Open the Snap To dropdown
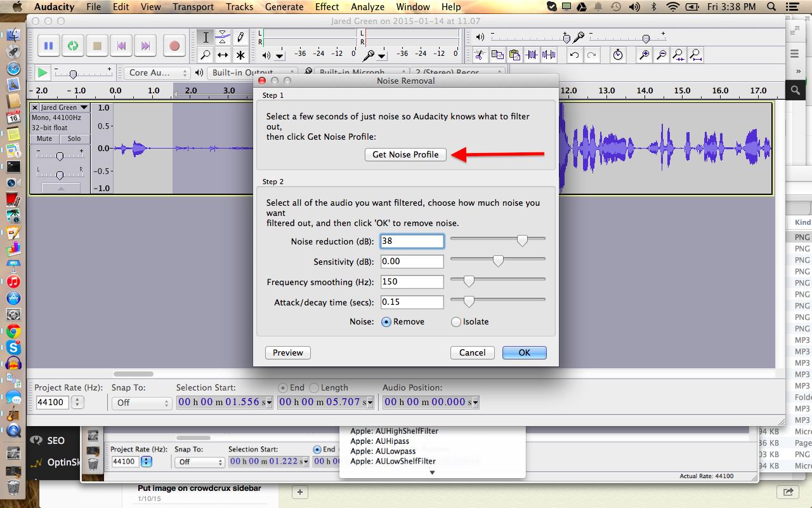Viewport: 812px width, 508px height. click(141, 403)
